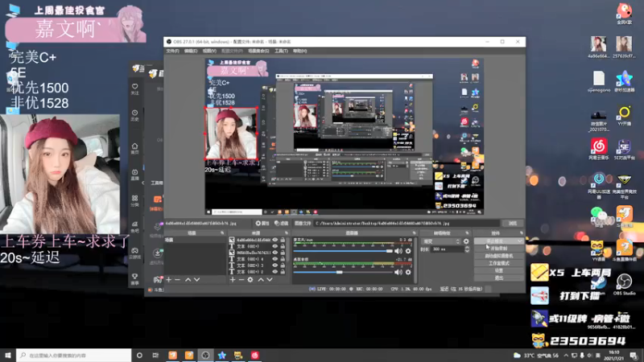644x362 pixels.
Task: Toggle lock on 文本 (GDI+) 2 source
Action: (283, 272)
